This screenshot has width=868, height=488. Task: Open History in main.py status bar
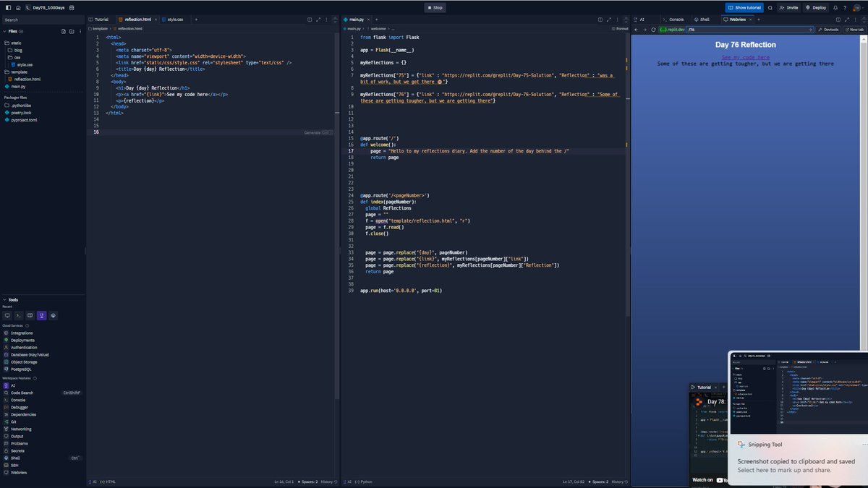[618, 481]
